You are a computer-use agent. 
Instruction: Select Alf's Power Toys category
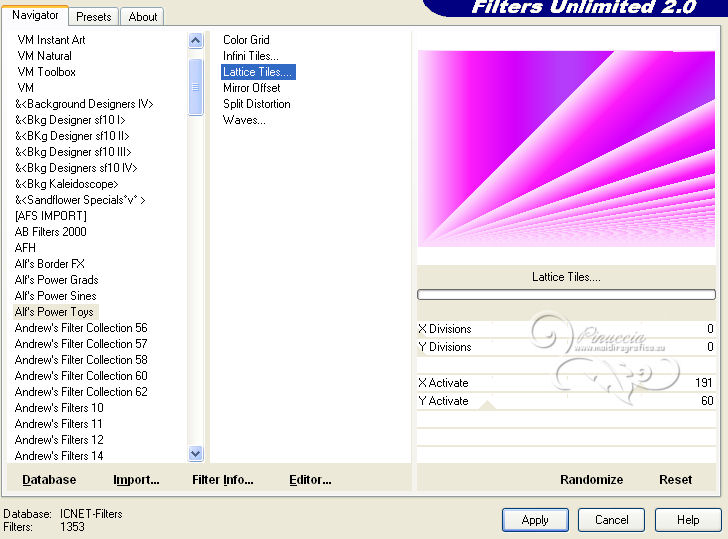pos(54,312)
